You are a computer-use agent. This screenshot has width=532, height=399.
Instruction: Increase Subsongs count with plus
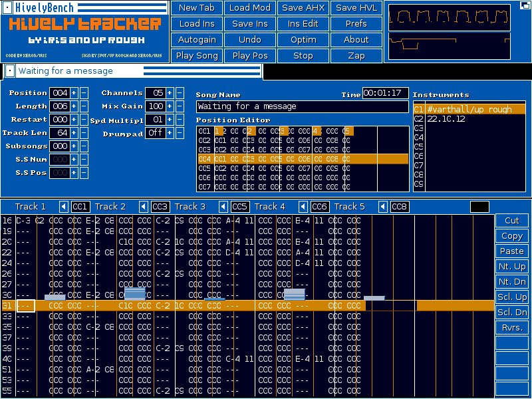click(74, 146)
